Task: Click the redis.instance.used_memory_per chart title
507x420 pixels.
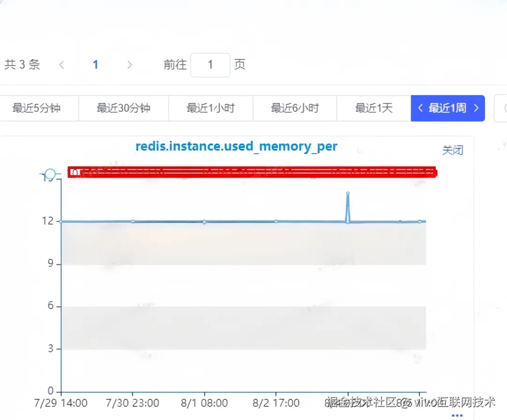Action: coord(237,146)
